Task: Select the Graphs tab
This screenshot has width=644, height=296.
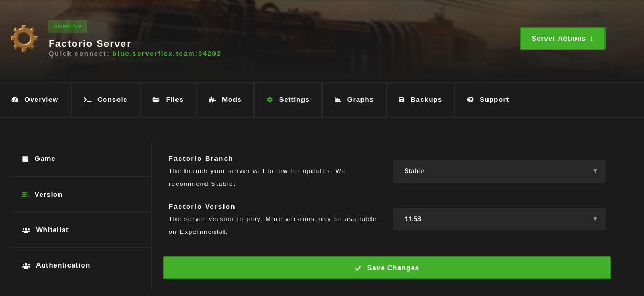Action: [354, 100]
